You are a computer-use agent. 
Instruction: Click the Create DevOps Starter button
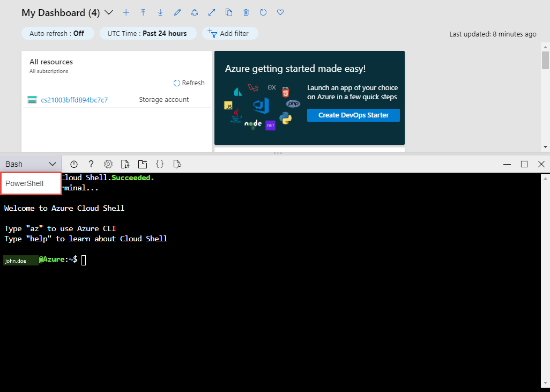(353, 115)
